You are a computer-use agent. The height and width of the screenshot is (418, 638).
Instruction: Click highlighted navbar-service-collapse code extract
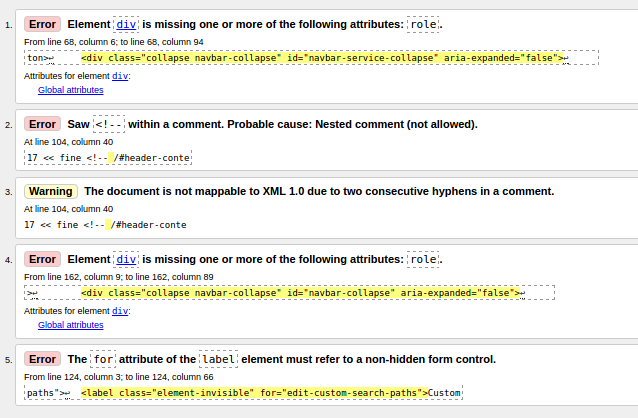[321, 58]
